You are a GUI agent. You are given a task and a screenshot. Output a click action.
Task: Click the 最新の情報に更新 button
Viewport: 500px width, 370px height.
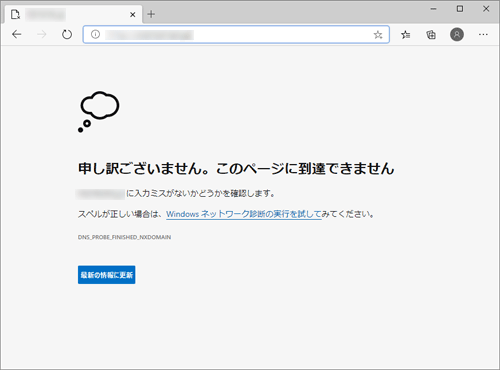107,275
